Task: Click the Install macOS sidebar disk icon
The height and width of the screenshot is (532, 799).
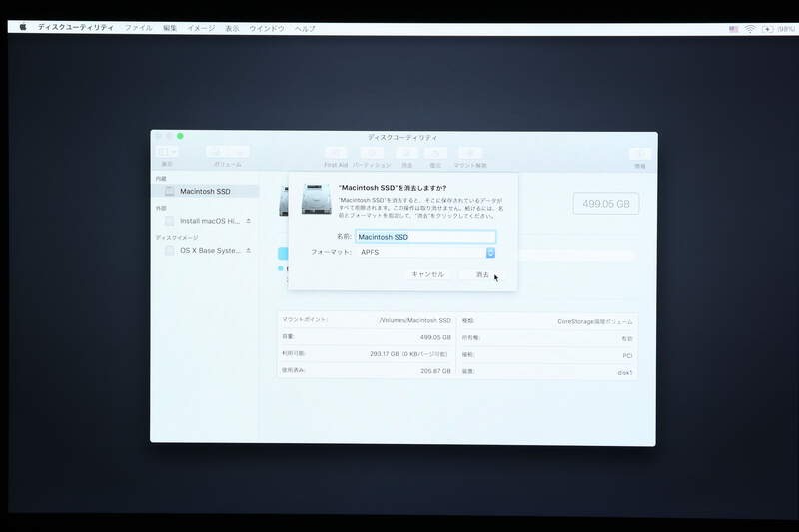Action: (169, 221)
